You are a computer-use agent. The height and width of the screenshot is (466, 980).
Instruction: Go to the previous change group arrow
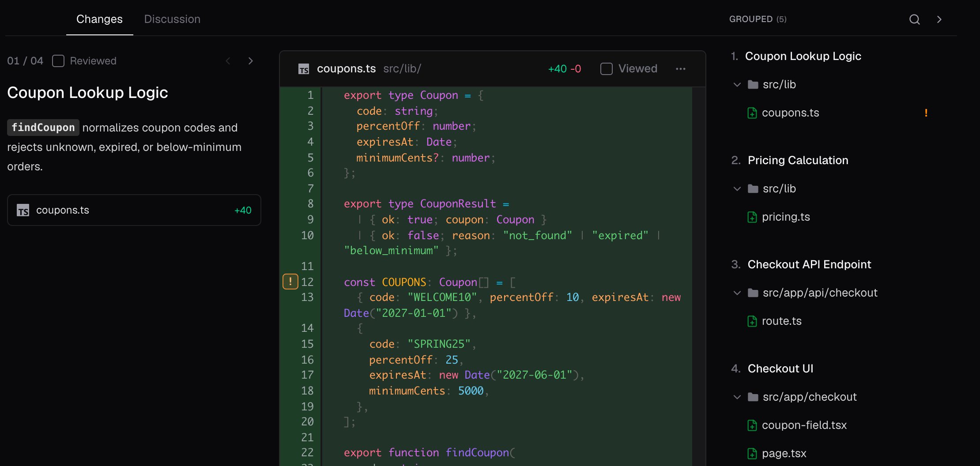coord(228,61)
